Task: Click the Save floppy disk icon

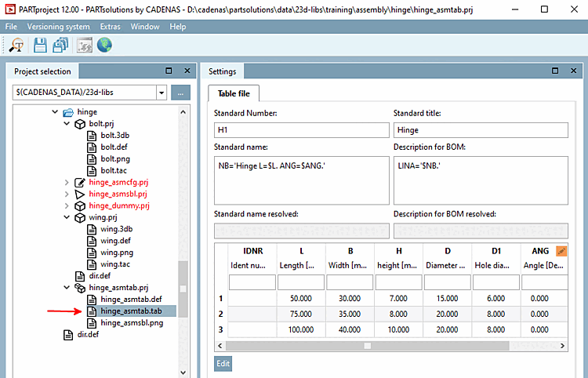Action: click(x=39, y=45)
